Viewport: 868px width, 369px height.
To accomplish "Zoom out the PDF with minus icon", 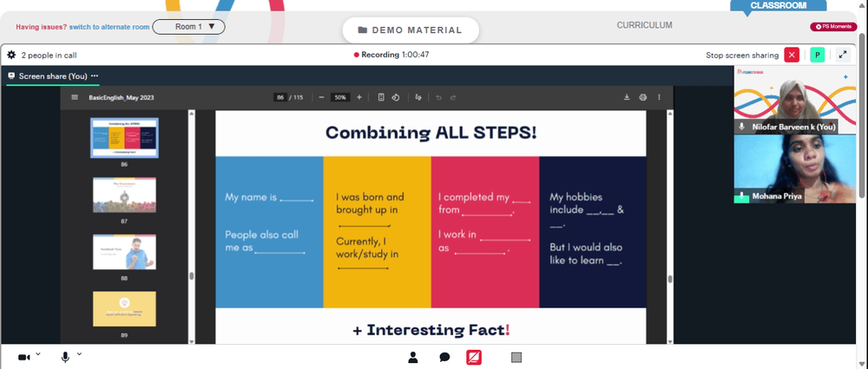I will tap(321, 97).
